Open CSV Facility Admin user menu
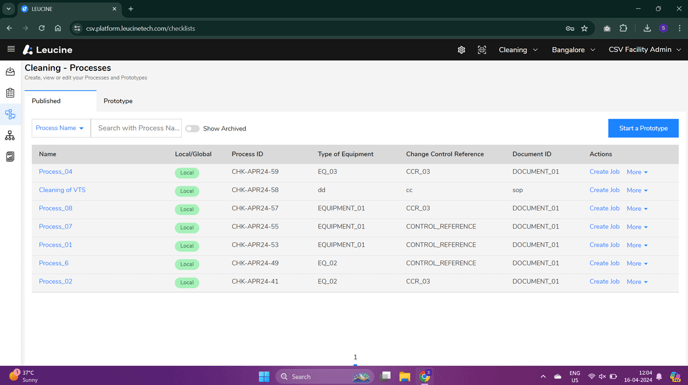The height and width of the screenshot is (385, 688). (x=645, y=50)
